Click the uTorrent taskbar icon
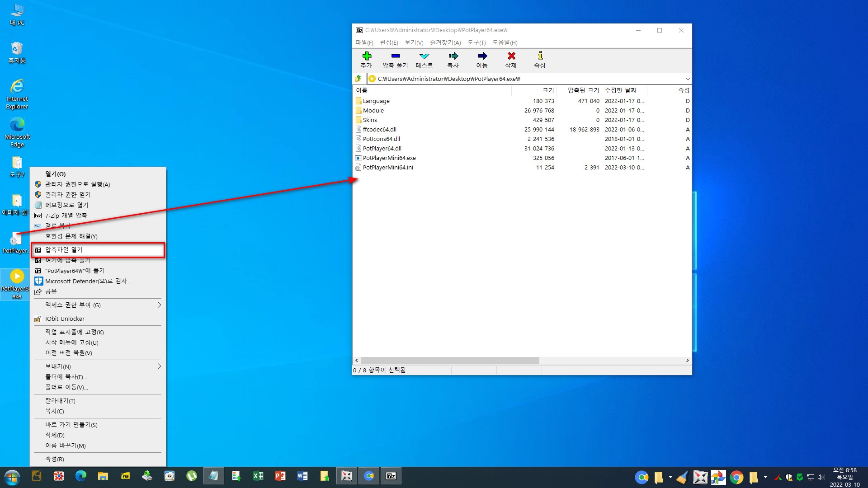The height and width of the screenshot is (488, 868). point(192,476)
